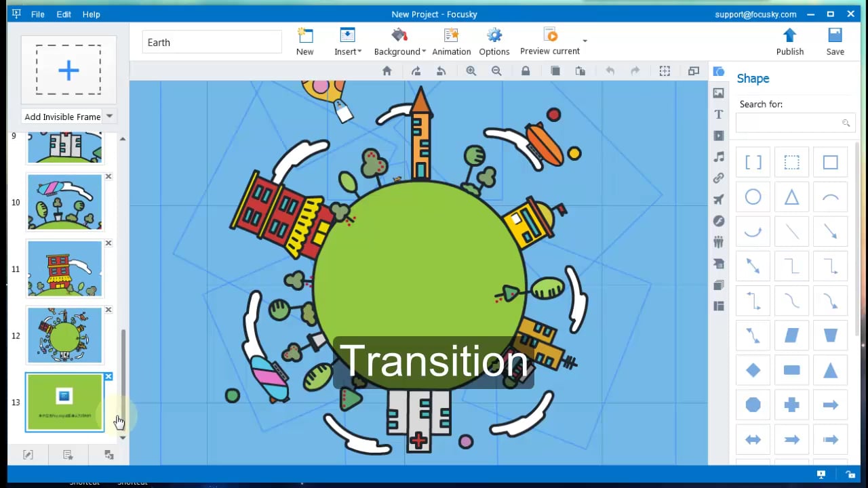Delete frame 13 with its X button
Screen dimensions: 868x488
tap(108, 377)
